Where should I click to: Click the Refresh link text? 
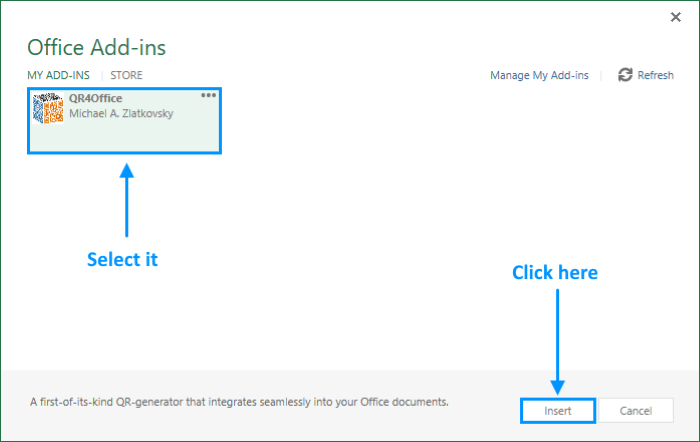[x=655, y=75]
